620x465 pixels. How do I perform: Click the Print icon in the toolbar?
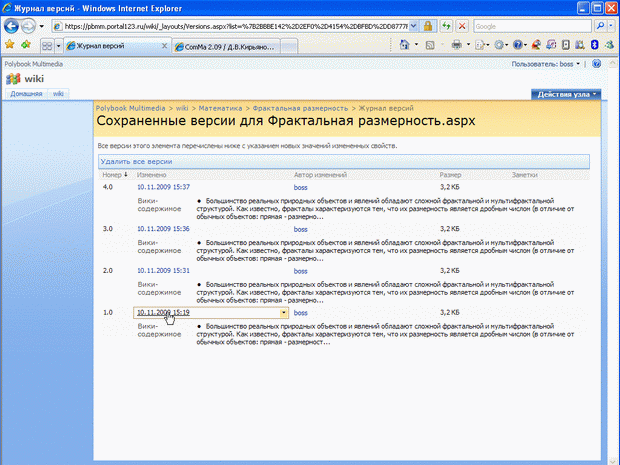pyautogui.click(x=456, y=45)
